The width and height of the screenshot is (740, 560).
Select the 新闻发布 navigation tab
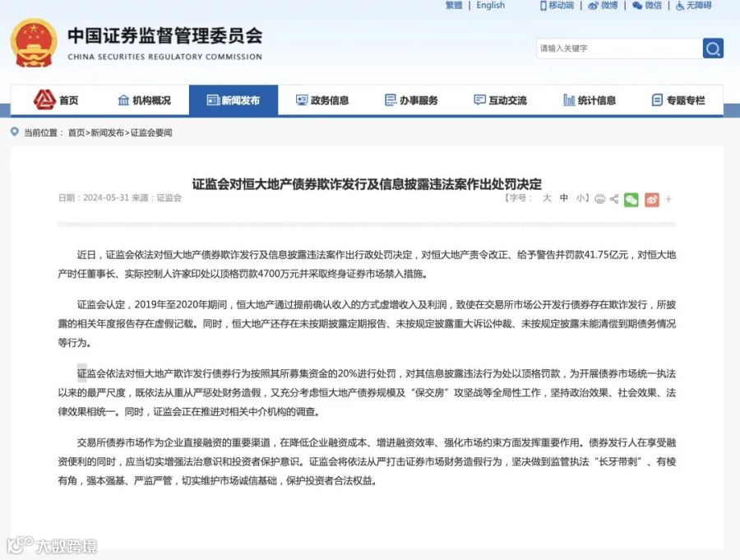pos(234,100)
